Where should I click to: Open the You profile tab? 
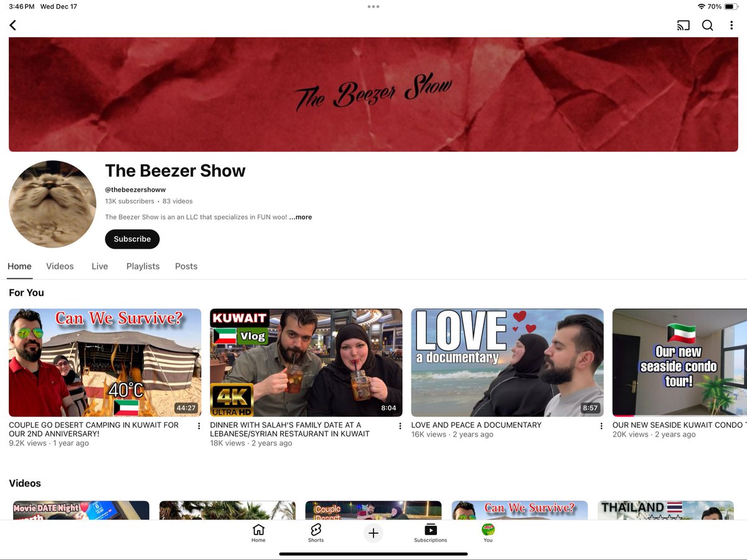click(x=488, y=533)
